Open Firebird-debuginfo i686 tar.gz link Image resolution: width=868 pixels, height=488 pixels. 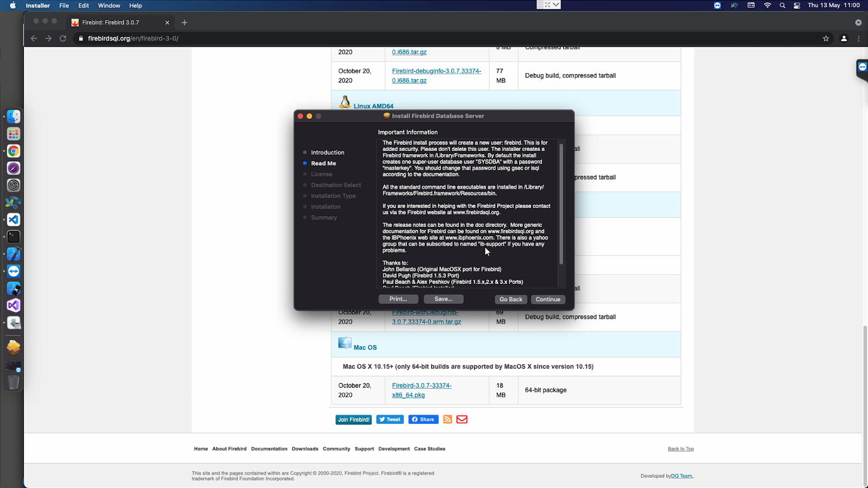pos(437,75)
